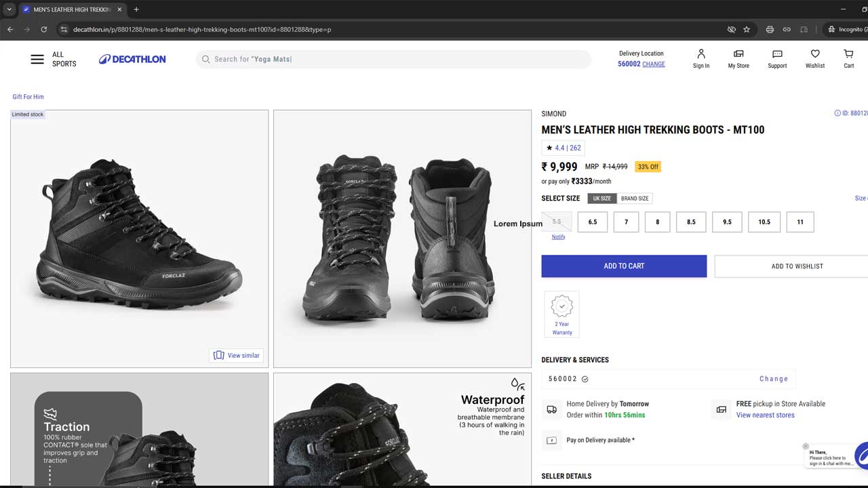Click the View similar button
The width and height of the screenshot is (868, 488).
click(237, 355)
